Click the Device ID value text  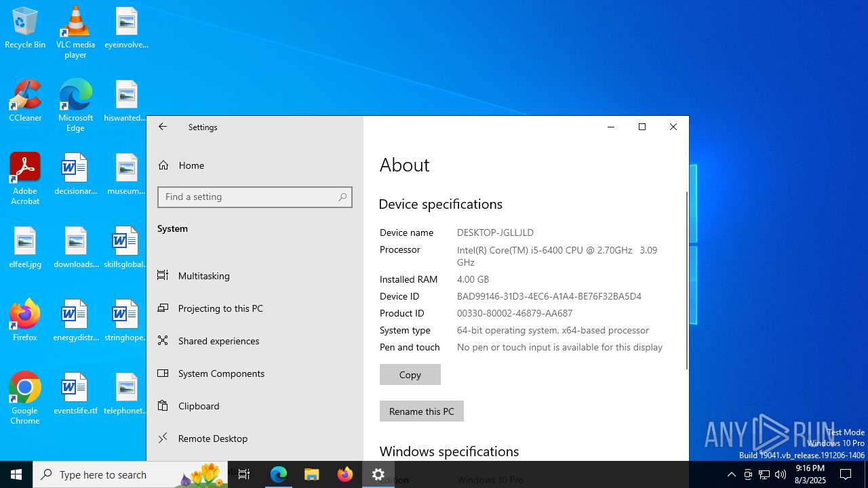(x=549, y=296)
